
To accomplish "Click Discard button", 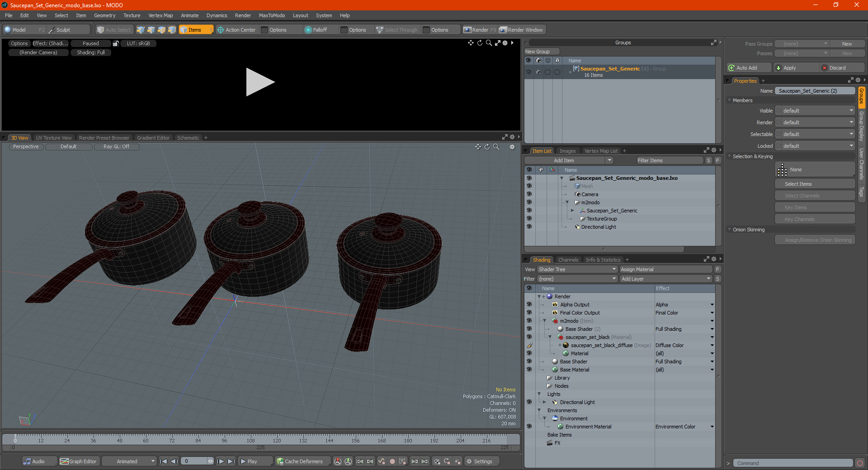I will [842, 68].
